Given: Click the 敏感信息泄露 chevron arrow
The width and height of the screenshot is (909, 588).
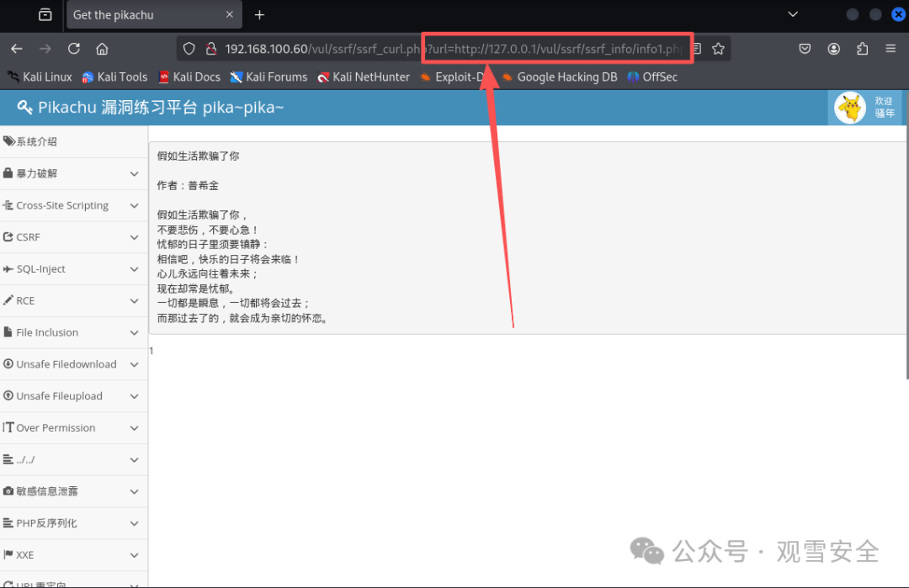Looking at the screenshot, I should tap(135, 492).
